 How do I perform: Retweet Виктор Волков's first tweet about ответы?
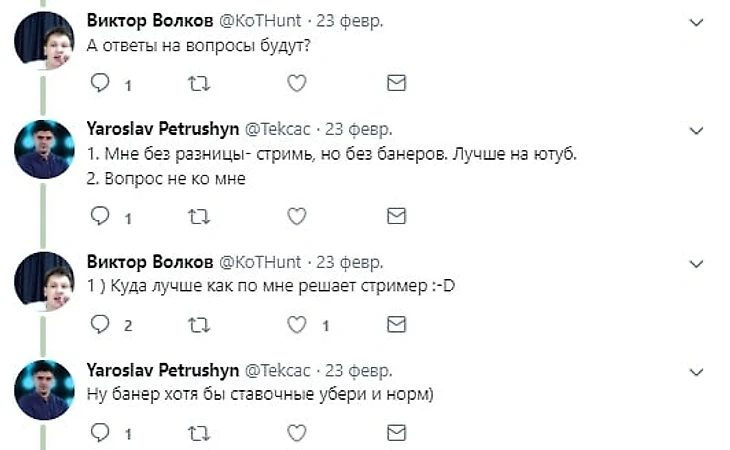[199, 83]
